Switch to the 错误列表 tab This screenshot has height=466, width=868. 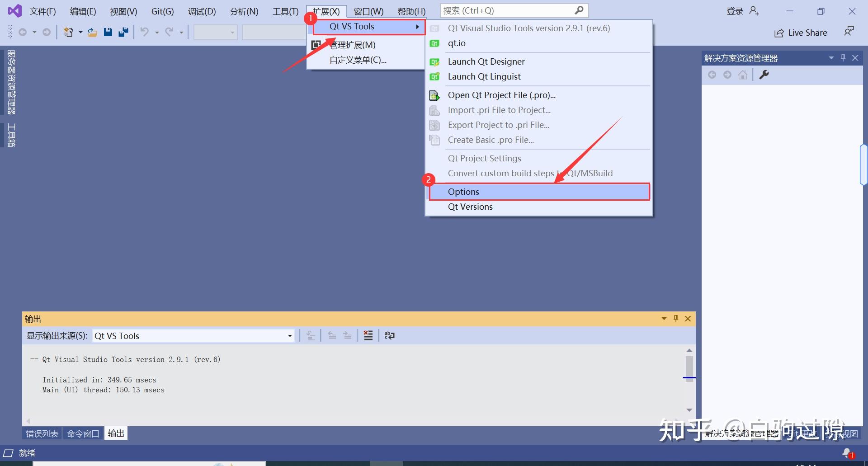point(41,433)
